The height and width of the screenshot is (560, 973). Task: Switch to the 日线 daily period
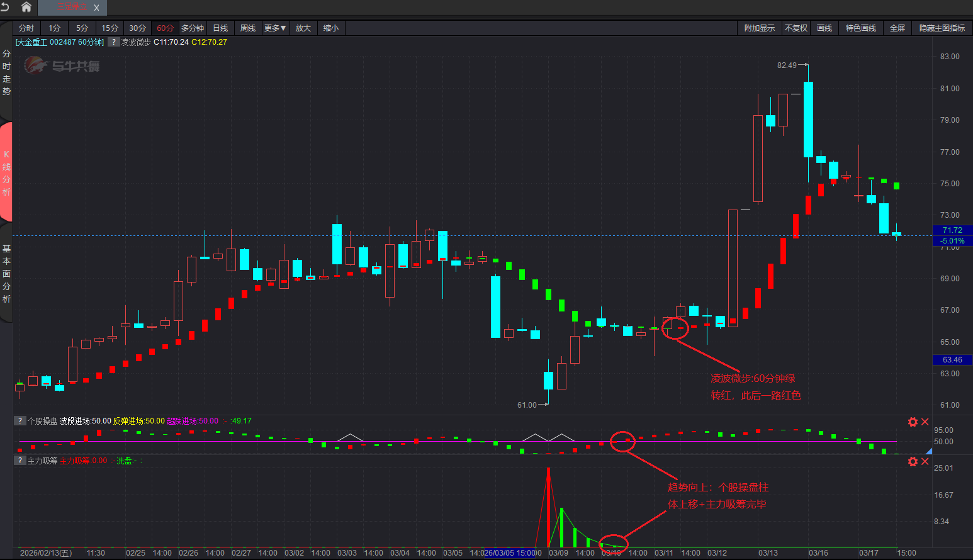(220, 28)
